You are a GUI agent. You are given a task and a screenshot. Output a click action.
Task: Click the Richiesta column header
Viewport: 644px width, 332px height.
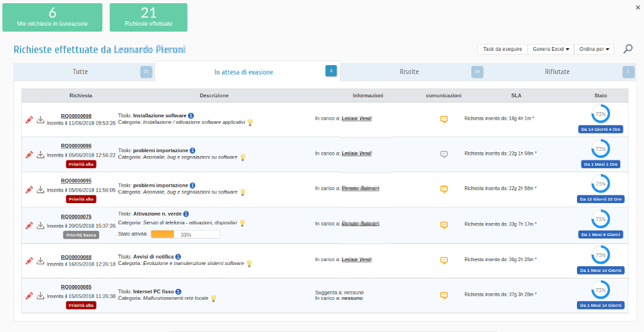pos(81,95)
